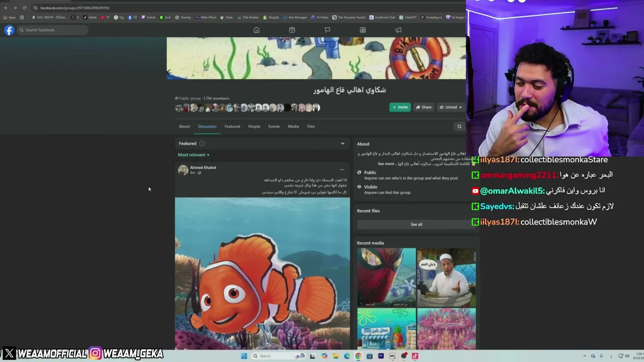Click See more in About description
This screenshot has height=362, width=644.
(386, 164)
